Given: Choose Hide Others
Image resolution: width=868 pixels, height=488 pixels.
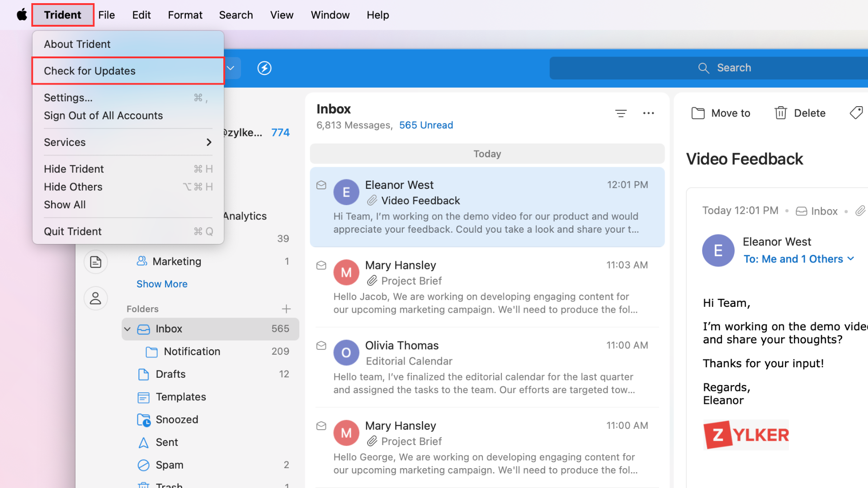Looking at the screenshot, I should tap(128, 187).
